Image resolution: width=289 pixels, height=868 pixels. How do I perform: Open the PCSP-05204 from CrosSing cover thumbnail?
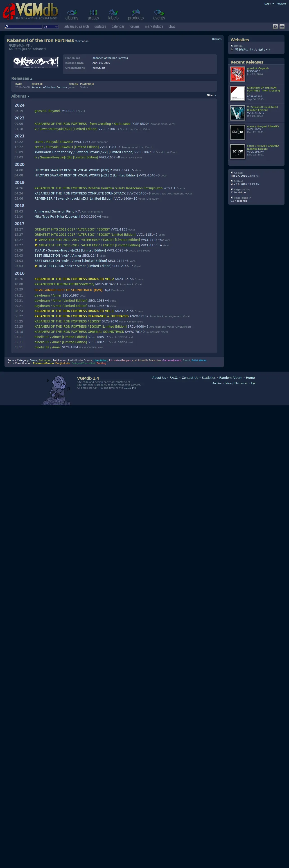[x=237, y=93]
